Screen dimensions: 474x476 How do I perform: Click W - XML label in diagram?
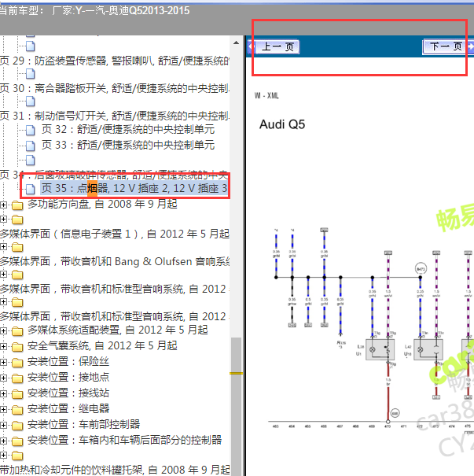(266, 96)
